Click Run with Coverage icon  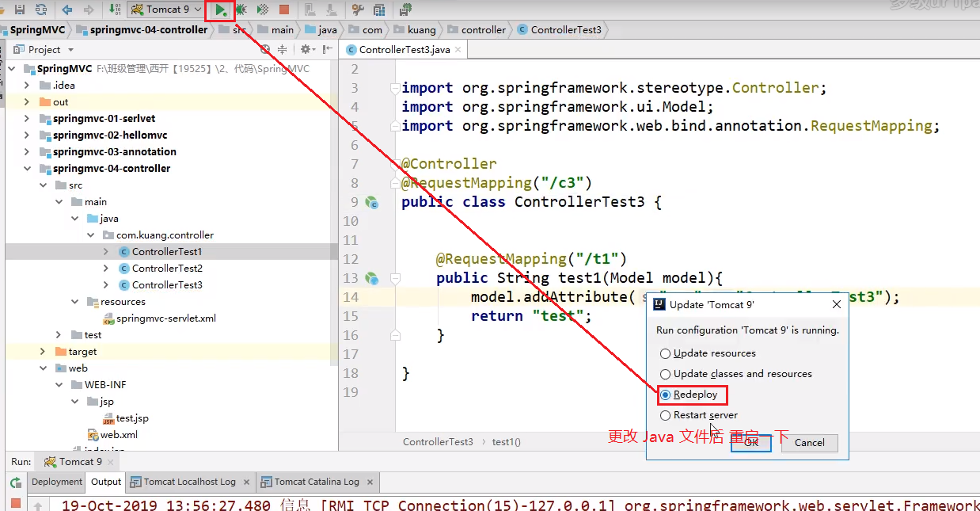pyautogui.click(x=262, y=10)
